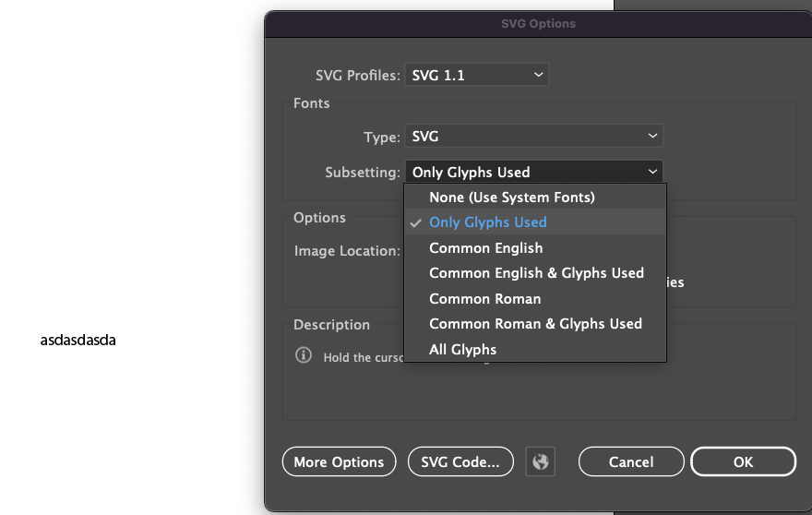
Task: Click the info icon in Description
Action: 304,355
